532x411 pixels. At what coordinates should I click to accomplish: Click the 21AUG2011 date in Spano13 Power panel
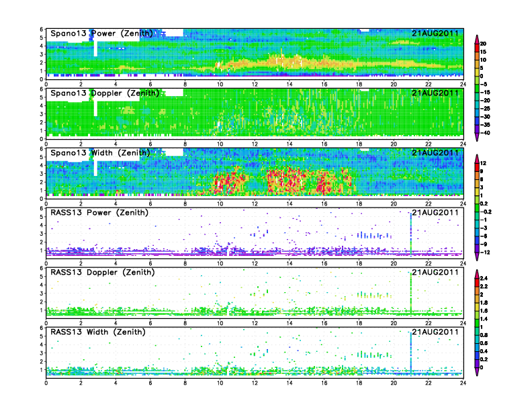(435, 34)
